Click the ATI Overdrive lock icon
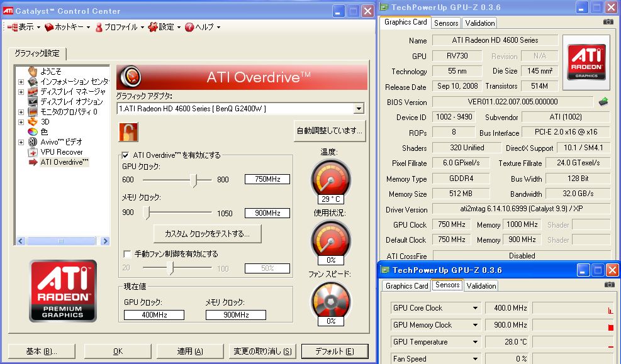Screen dimensions: 621x364 coord(128,132)
